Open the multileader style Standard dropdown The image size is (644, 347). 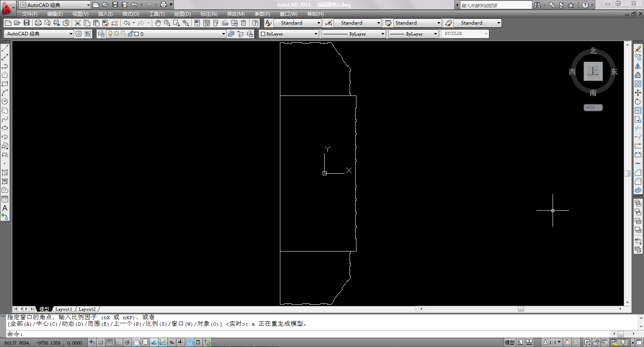click(x=478, y=23)
